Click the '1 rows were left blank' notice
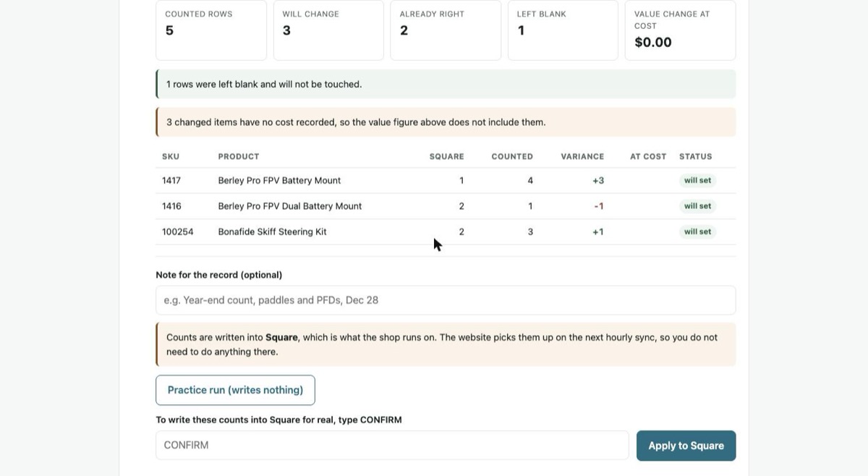This screenshot has height=476, width=868. coord(446,84)
